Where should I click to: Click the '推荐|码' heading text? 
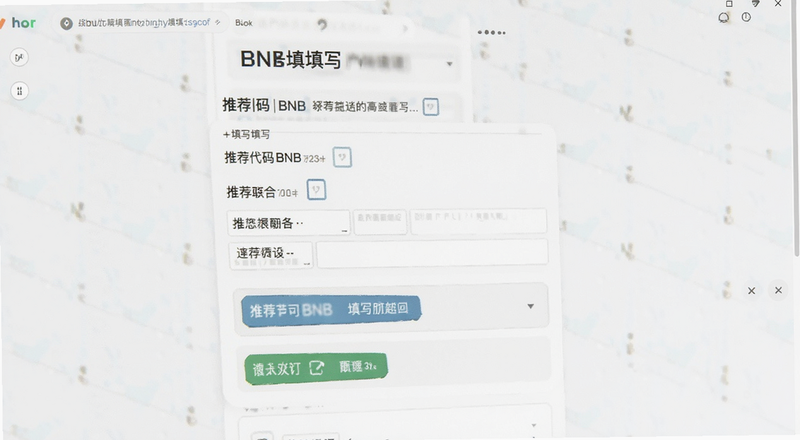[x=246, y=105]
